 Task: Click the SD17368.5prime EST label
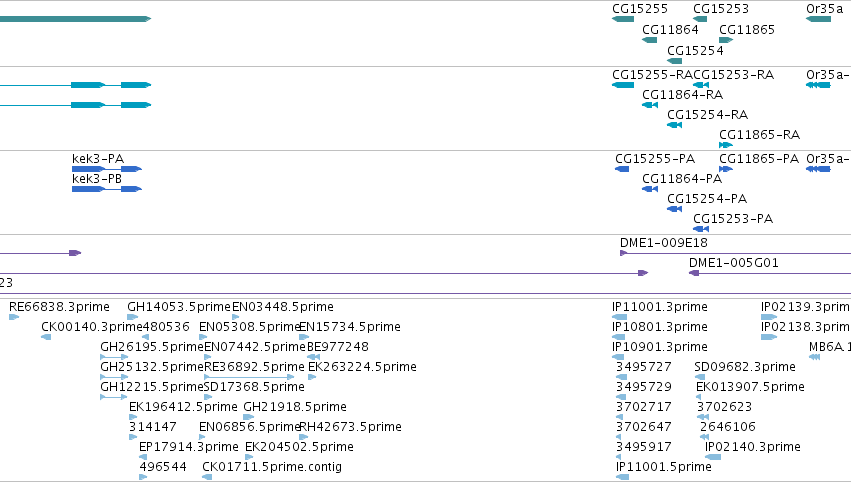(x=254, y=387)
